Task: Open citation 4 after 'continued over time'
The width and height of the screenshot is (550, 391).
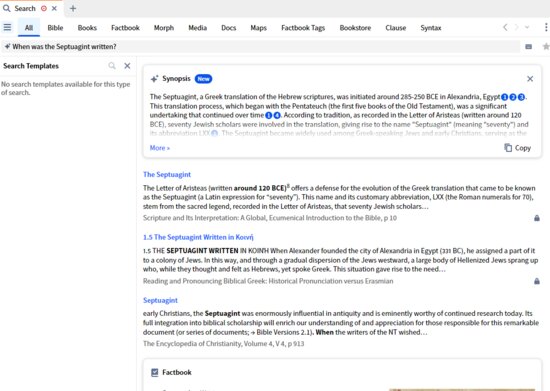Action: point(277,115)
